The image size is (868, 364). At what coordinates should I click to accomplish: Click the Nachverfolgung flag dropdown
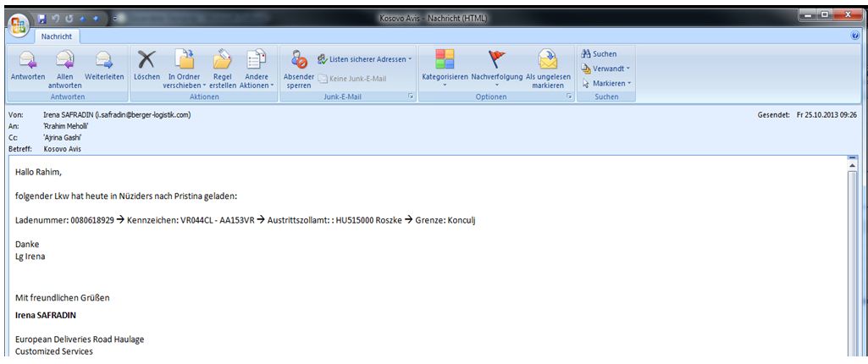tap(496, 69)
